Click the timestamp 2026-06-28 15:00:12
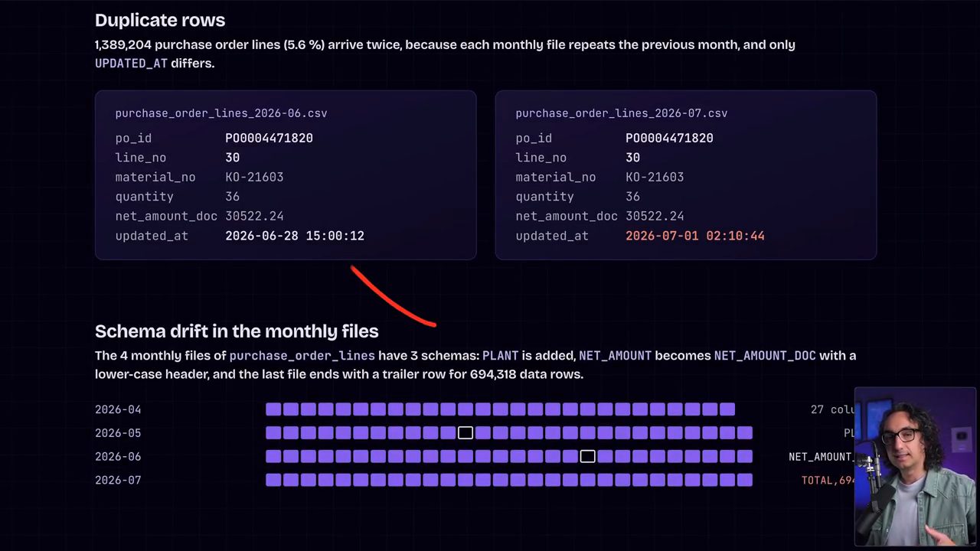The height and width of the screenshot is (551, 980). [x=295, y=236]
